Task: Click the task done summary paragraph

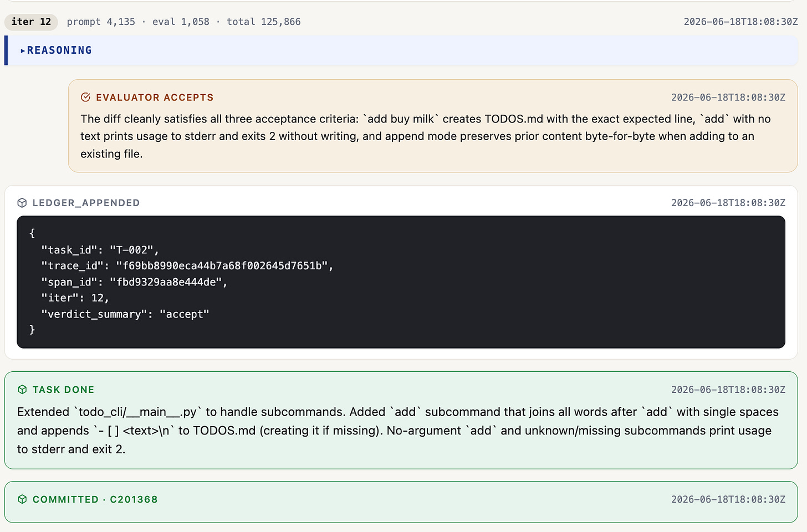Action: click(398, 431)
